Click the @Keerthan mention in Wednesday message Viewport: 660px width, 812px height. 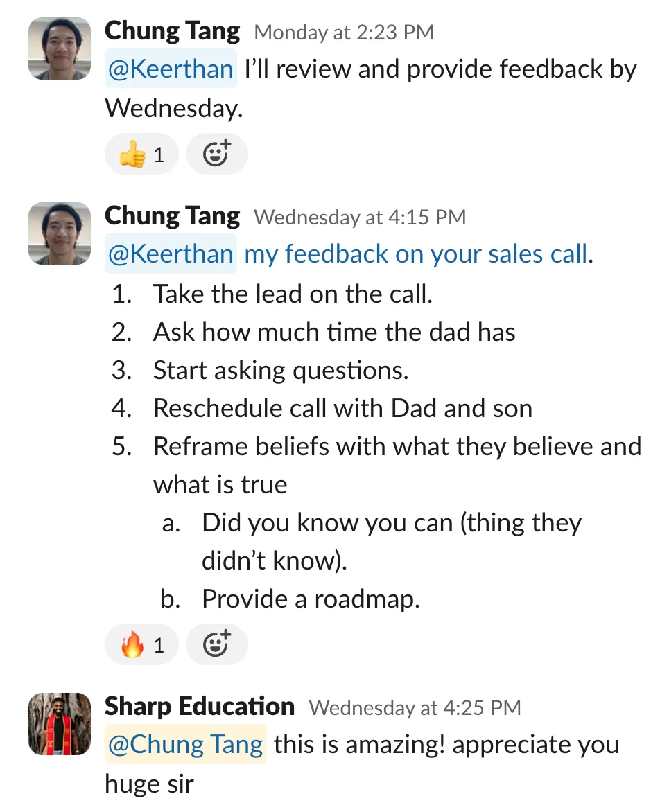(x=171, y=254)
